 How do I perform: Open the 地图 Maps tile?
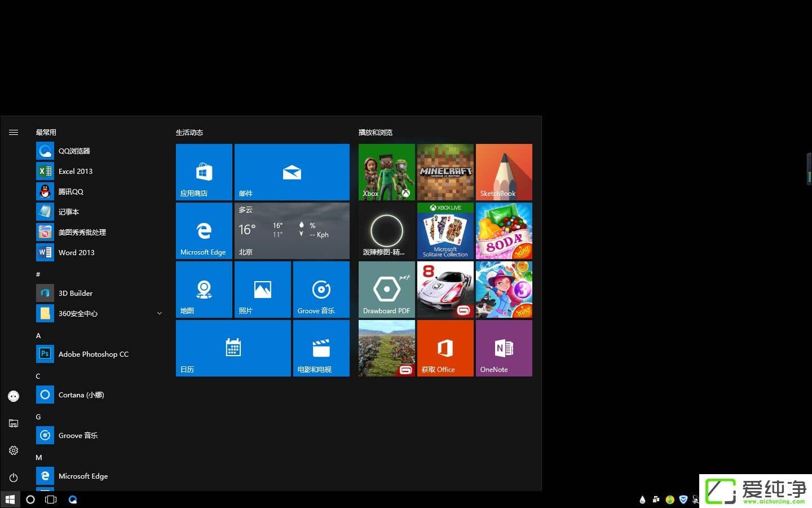tap(204, 289)
